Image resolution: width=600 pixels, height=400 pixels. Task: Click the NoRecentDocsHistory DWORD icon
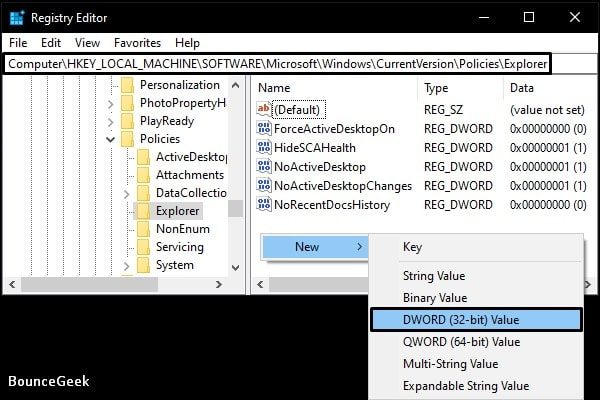[x=264, y=204]
